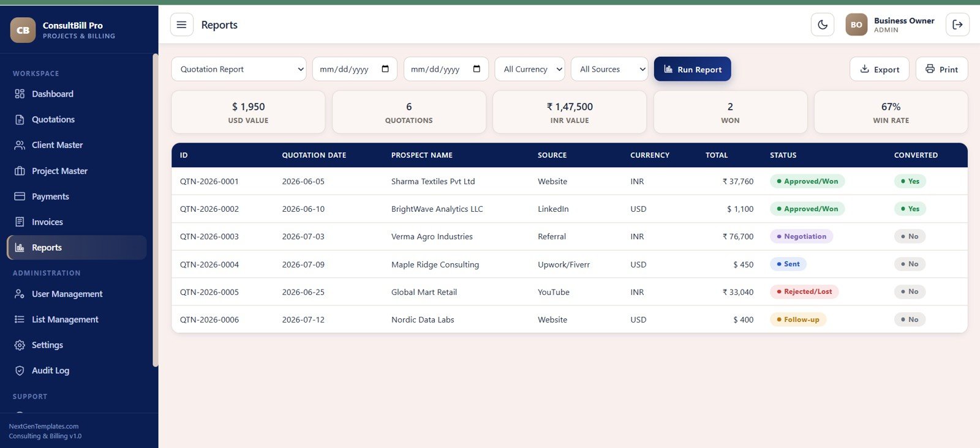Open the All Sources dropdown
The image size is (980, 448).
click(x=609, y=69)
